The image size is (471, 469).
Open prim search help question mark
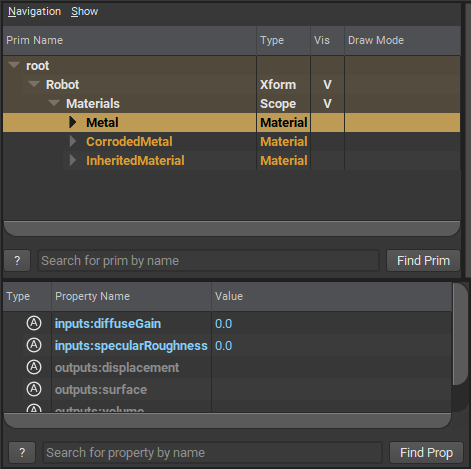(x=17, y=261)
